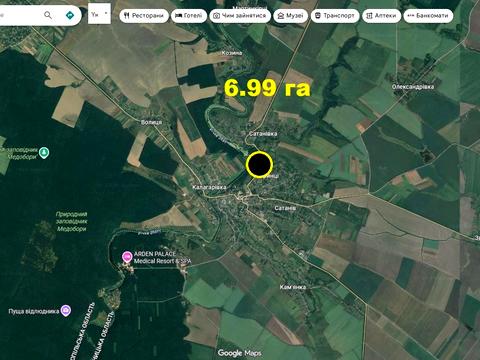Image resolution: width=480 pixels, height=360 pixels.
Task: Show Музеї on the map
Action: [290, 16]
